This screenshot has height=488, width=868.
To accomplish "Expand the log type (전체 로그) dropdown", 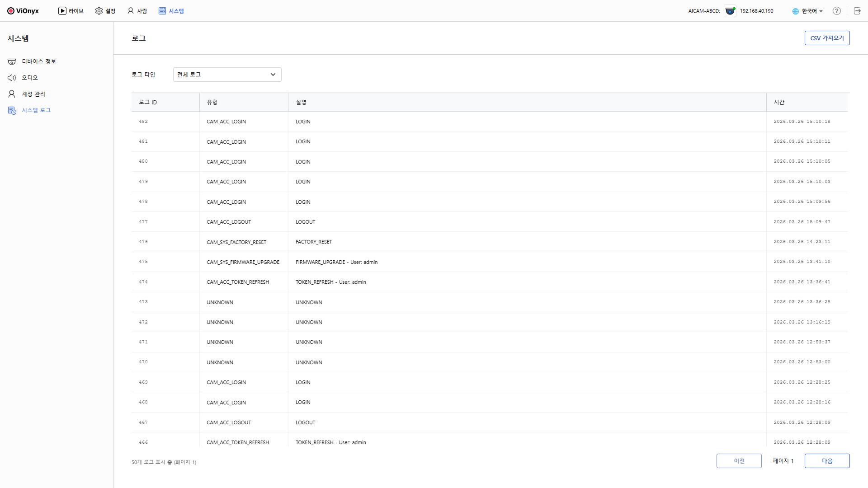I will (x=227, y=75).
